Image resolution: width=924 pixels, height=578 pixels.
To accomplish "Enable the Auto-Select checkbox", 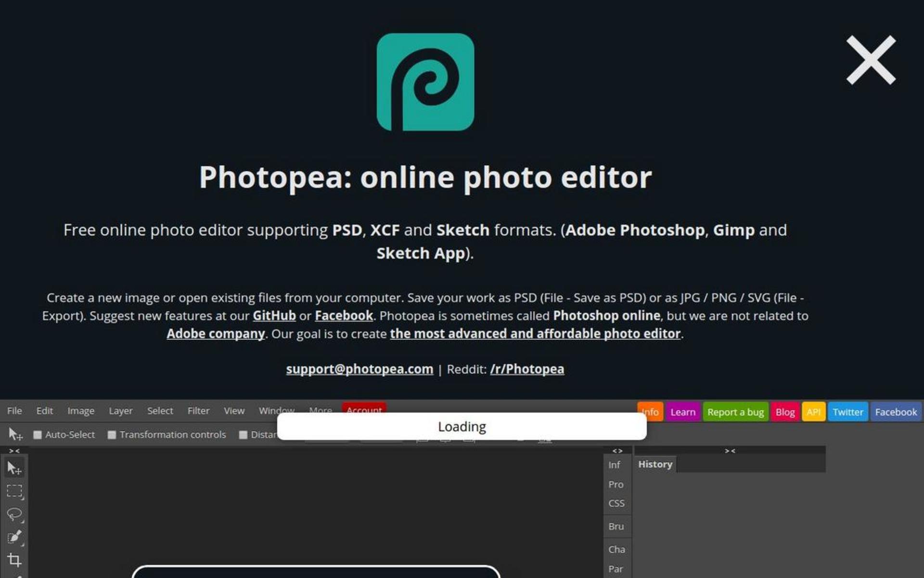I will click(37, 435).
